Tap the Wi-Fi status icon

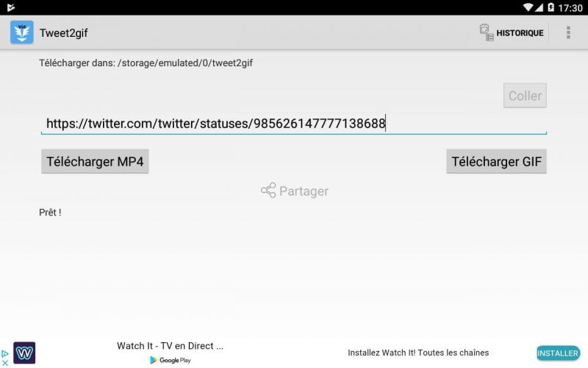(x=528, y=7)
